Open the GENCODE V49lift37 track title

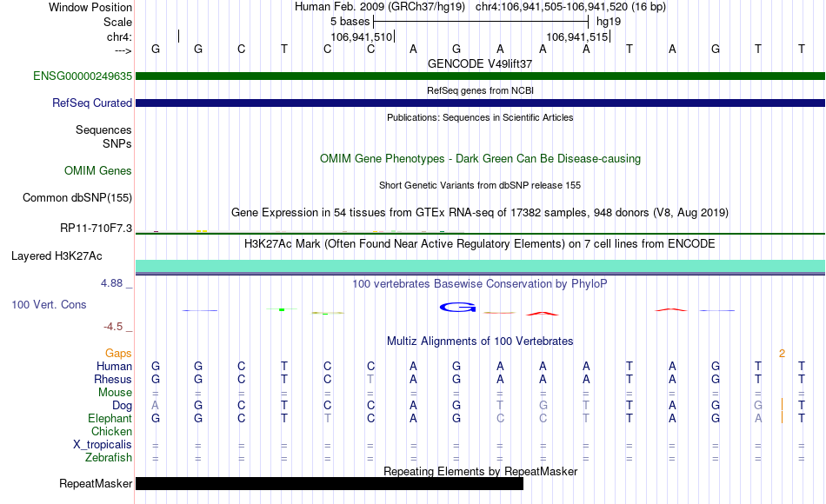(x=480, y=63)
